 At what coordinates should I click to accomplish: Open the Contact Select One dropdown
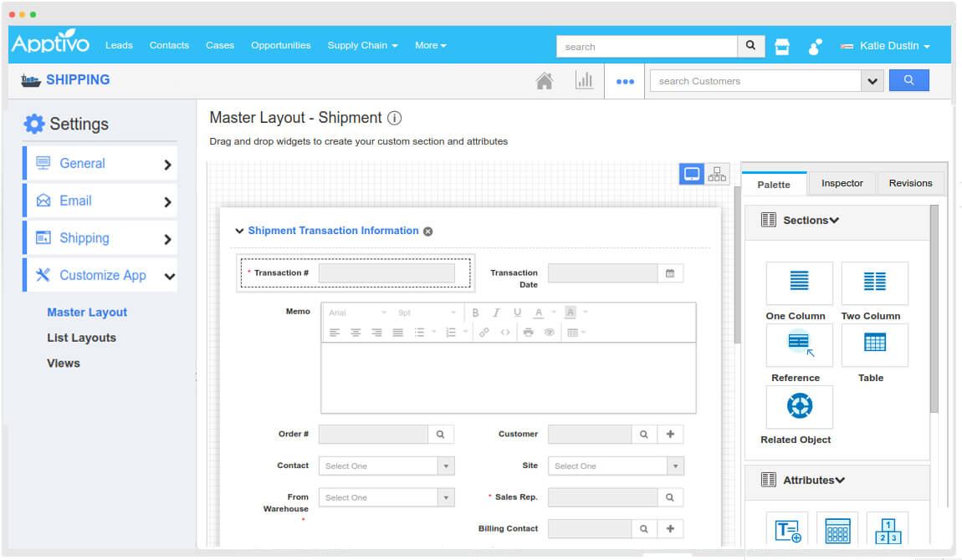click(x=386, y=466)
